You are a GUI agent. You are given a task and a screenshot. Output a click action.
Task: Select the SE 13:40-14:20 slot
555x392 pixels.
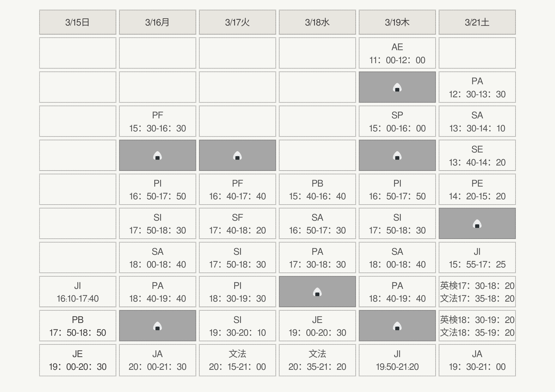point(477,156)
